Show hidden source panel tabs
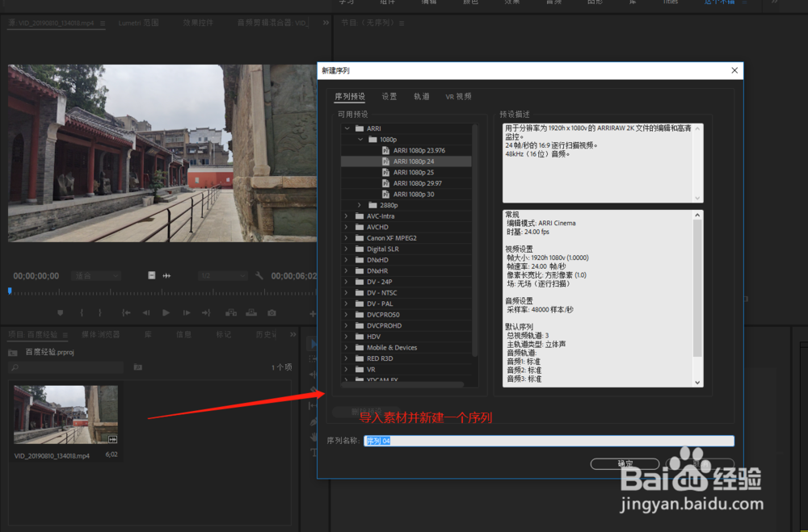 tap(326, 23)
